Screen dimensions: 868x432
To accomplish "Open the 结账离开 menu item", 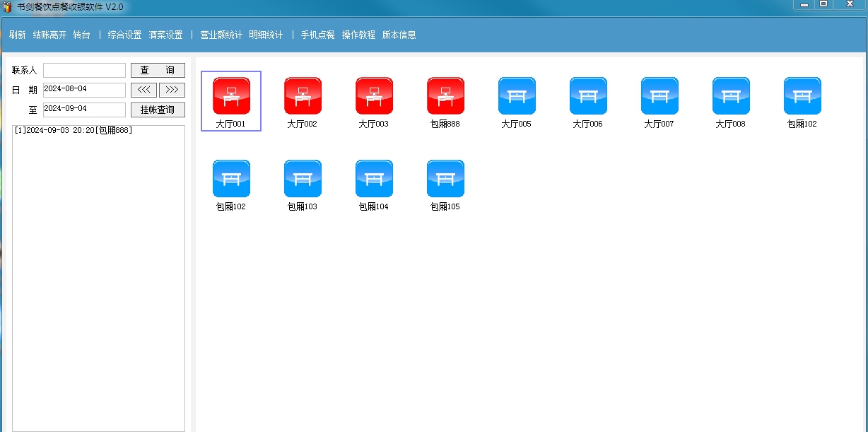I will tap(49, 35).
